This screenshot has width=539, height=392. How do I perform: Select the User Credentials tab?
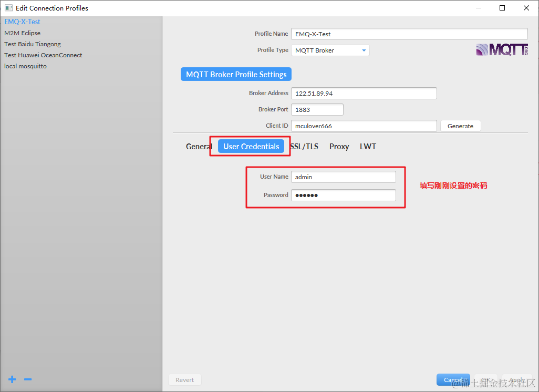(251, 147)
